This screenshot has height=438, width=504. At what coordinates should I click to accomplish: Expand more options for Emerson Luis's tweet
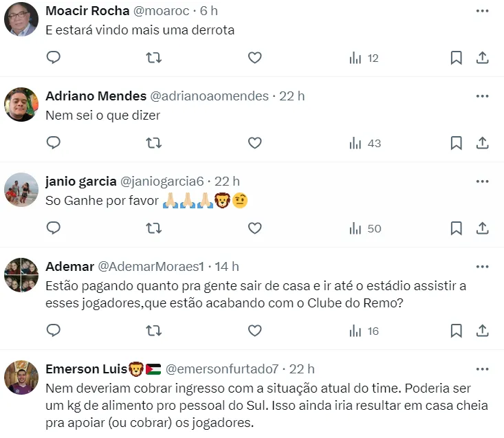pyautogui.click(x=483, y=369)
